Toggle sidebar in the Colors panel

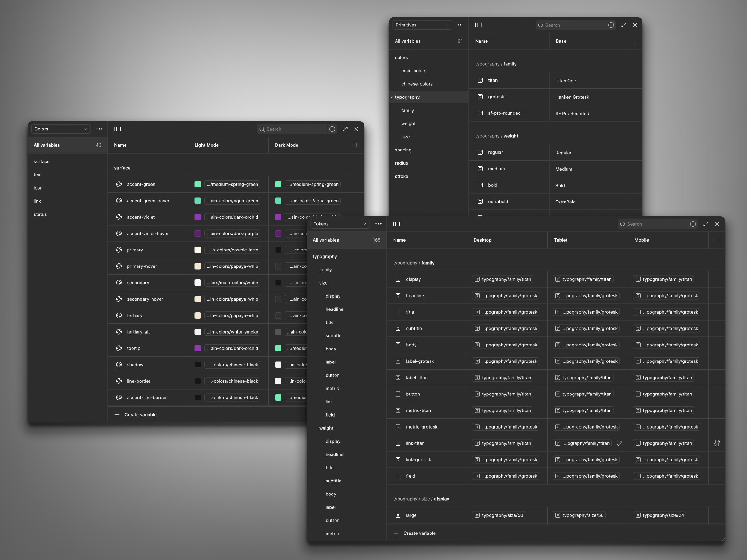tap(117, 129)
